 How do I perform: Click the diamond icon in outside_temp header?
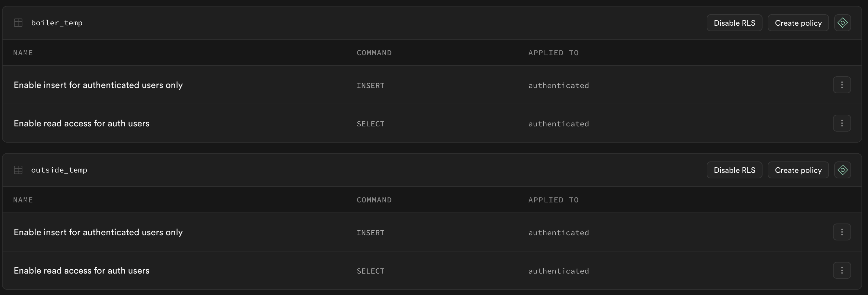[x=842, y=170]
